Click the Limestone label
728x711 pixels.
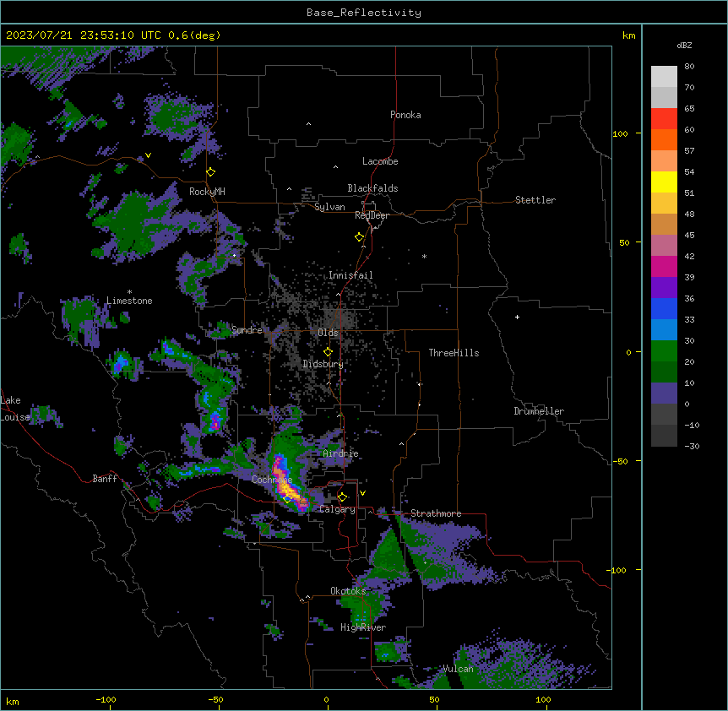click(129, 301)
